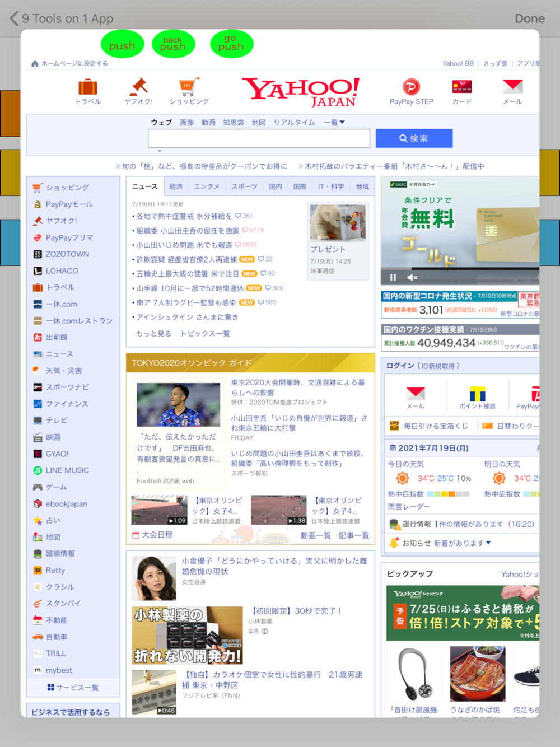Click the search input field

[259, 138]
